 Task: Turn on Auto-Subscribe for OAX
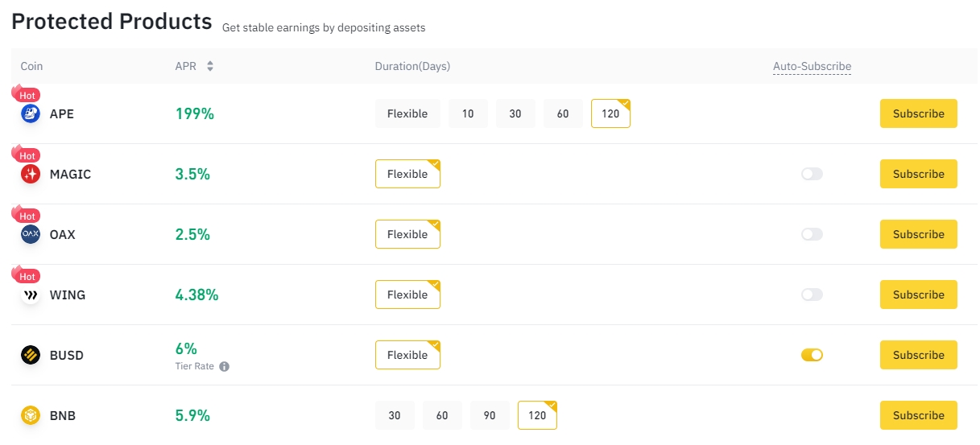pos(812,234)
